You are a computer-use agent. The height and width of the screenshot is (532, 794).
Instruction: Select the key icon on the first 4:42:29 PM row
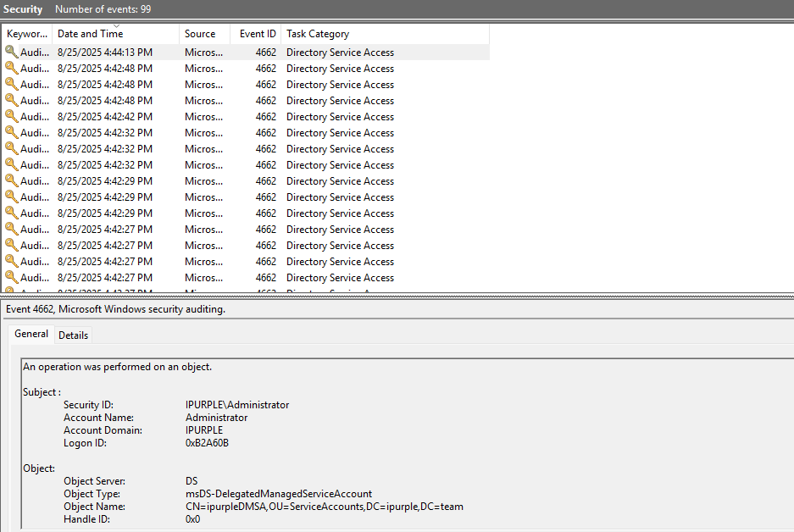coord(11,180)
